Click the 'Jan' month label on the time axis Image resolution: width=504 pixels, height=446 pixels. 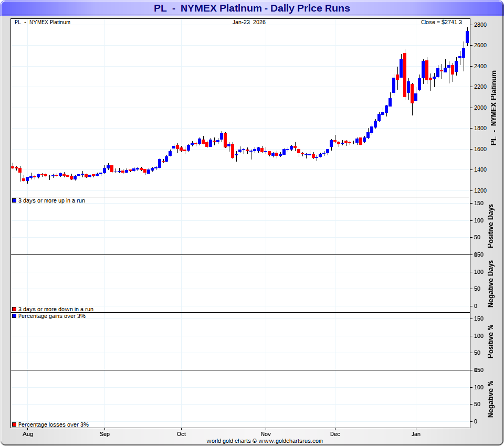pos(416,434)
